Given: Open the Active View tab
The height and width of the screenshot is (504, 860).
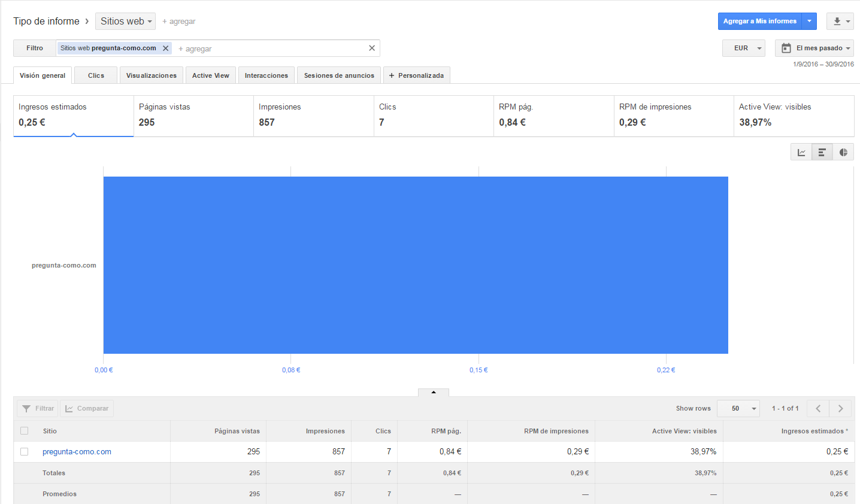Looking at the screenshot, I should (211, 75).
